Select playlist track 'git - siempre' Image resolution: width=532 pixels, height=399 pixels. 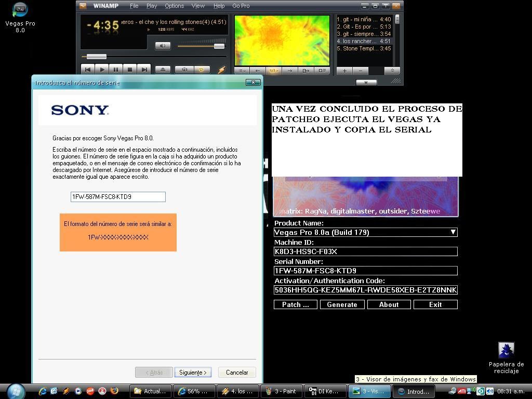click(x=364, y=34)
